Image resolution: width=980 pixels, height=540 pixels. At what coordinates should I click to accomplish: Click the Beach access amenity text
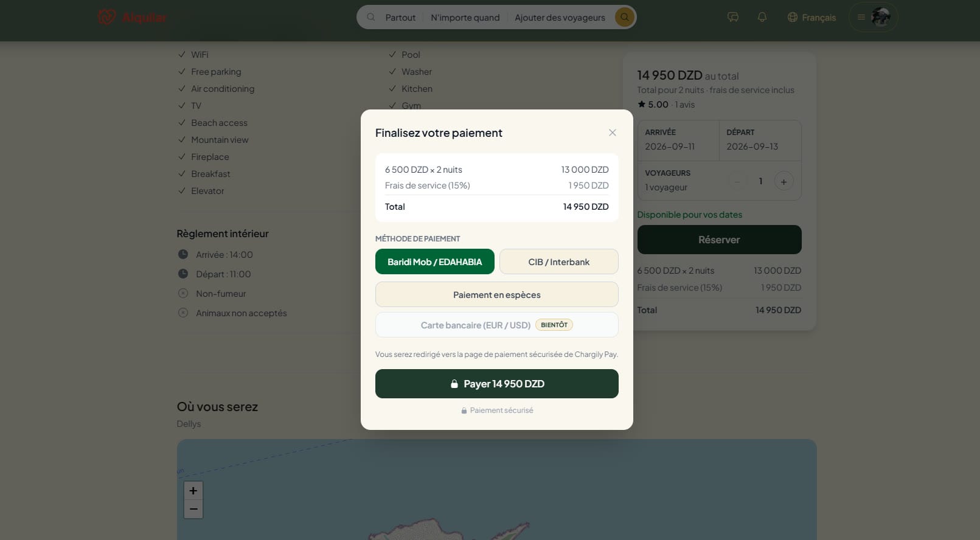click(x=219, y=123)
